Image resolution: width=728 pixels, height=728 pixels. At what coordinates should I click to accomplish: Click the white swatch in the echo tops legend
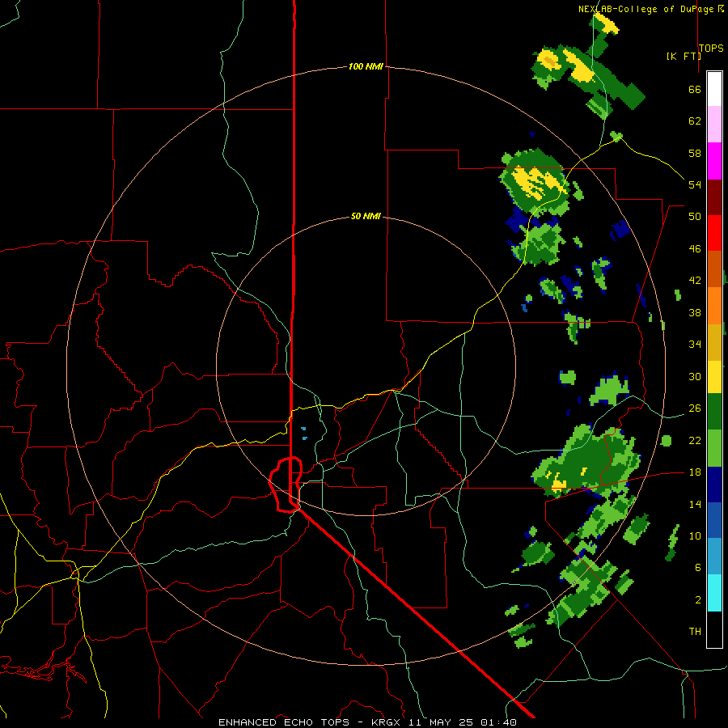[x=714, y=89]
